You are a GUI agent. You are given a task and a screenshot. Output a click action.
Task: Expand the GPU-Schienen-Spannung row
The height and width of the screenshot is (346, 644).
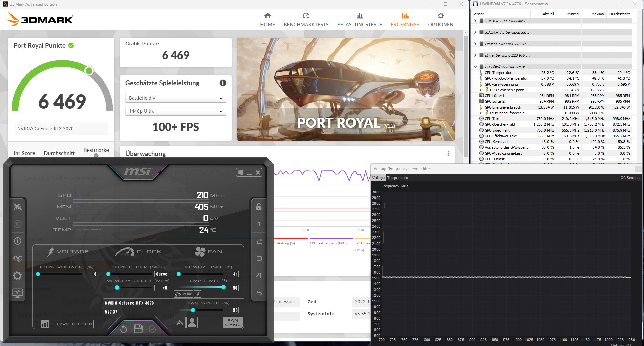[x=481, y=90]
